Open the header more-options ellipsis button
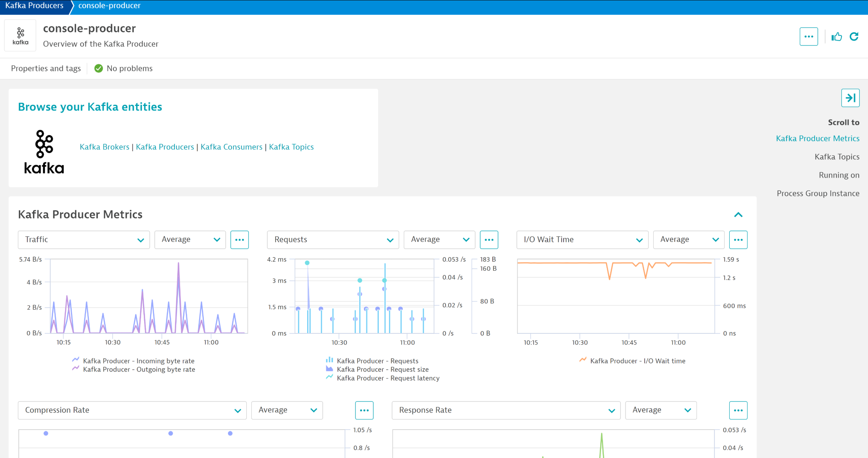This screenshot has width=868, height=458. [x=809, y=37]
